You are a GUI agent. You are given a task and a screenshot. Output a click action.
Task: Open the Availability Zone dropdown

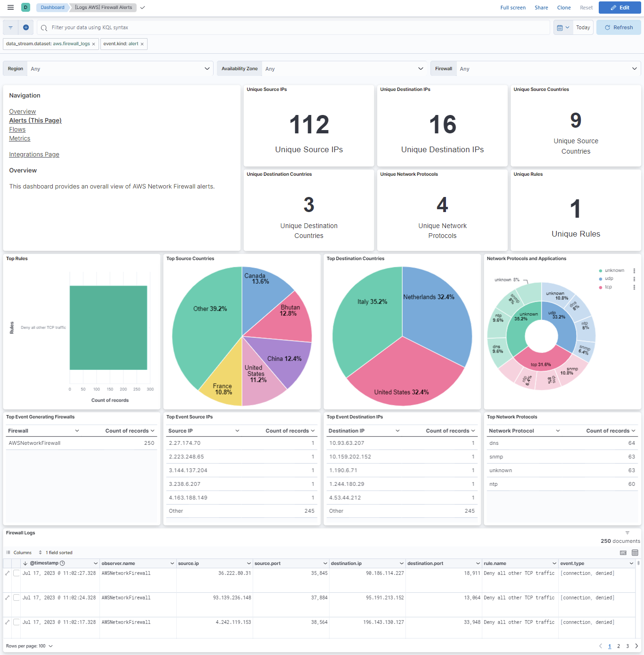click(x=344, y=68)
